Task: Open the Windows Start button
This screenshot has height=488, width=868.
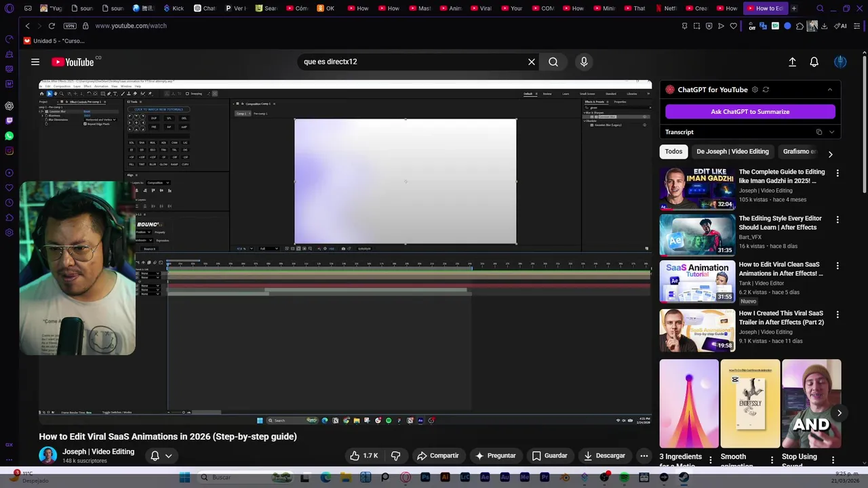Action: click(x=184, y=477)
